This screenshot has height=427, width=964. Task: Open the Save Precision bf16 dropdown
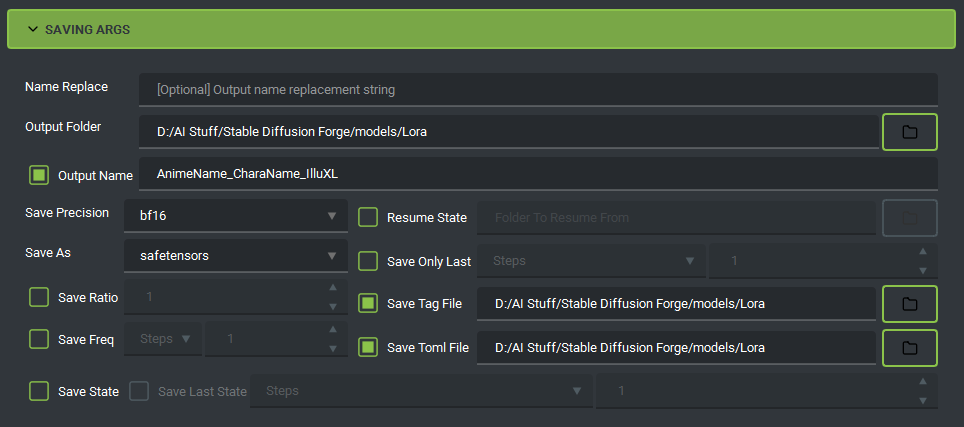point(236,216)
